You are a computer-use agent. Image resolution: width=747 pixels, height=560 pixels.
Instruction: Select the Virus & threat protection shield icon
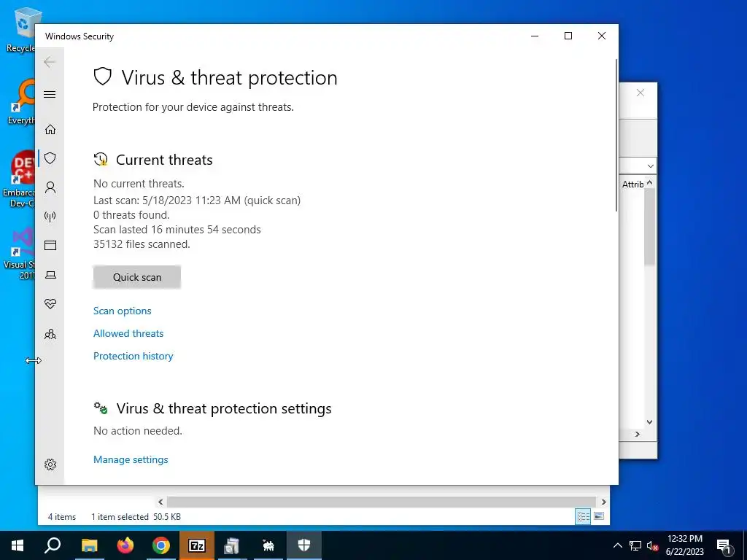[50, 158]
